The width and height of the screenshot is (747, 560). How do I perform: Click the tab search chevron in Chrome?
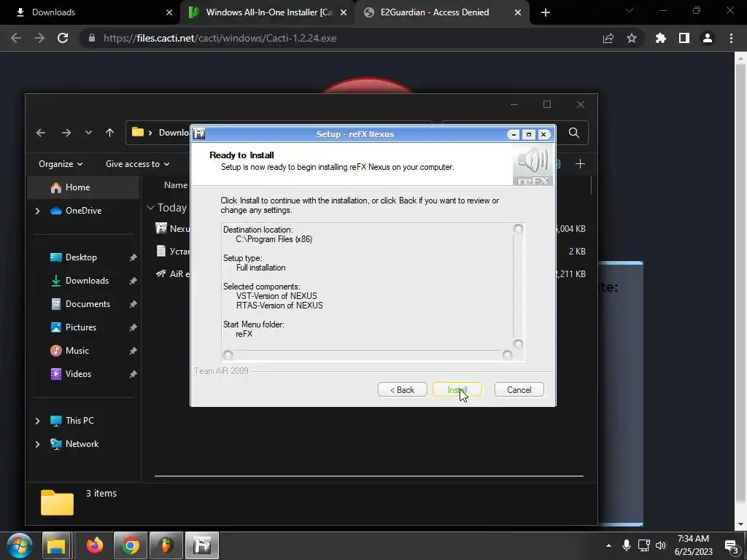(630, 10)
